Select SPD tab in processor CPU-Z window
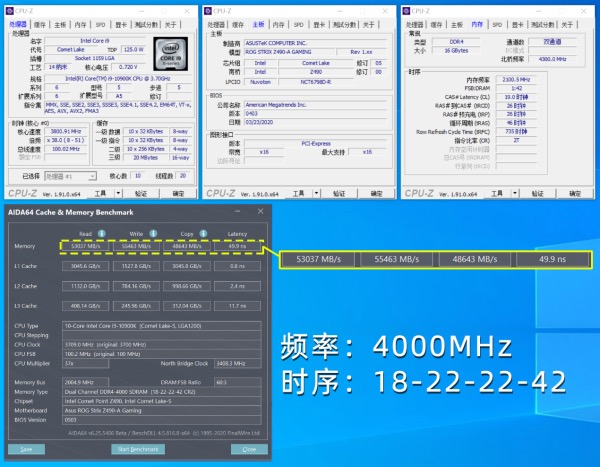The height and width of the screenshot is (467, 600). (x=101, y=25)
